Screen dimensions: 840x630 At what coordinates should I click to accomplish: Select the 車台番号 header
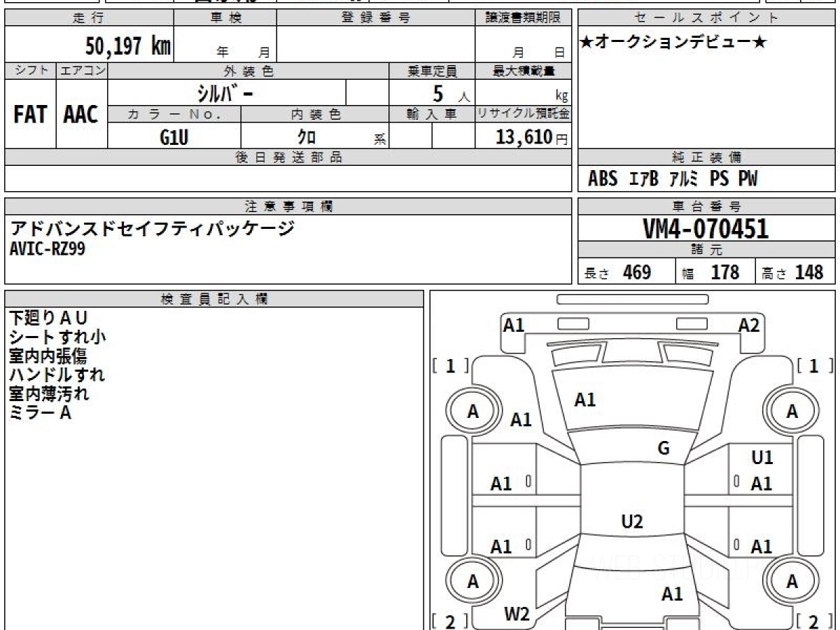click(x=707, y=206)
